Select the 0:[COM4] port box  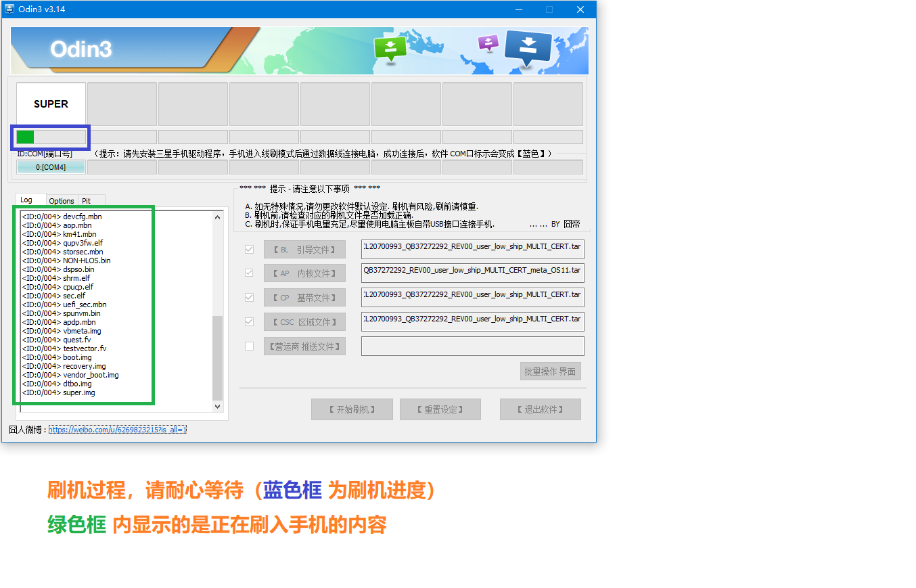click(51, 167)
